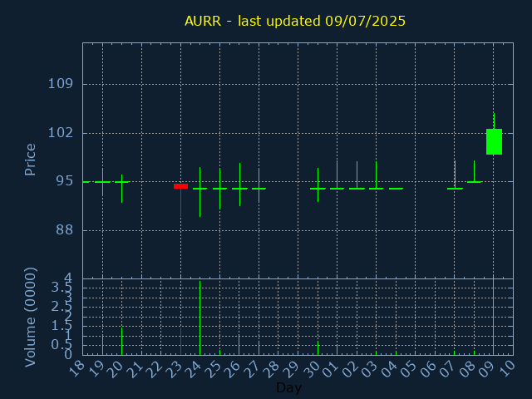Click the price axis label 109
The image size is (532, 399).
[x=61, y=83]
